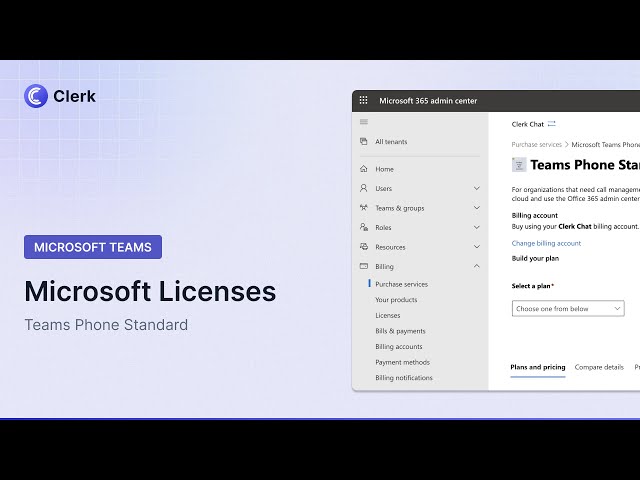Viewport: 640px width, 480px height.
Task: Click the Roles icon
Action: (x=364, y=227)
